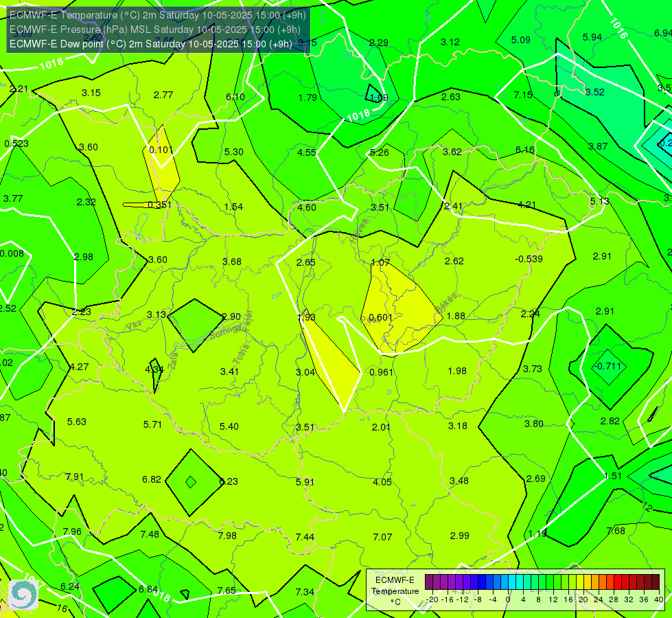
Task: Click the dew point value '1.54'
Action: (233, 207)
